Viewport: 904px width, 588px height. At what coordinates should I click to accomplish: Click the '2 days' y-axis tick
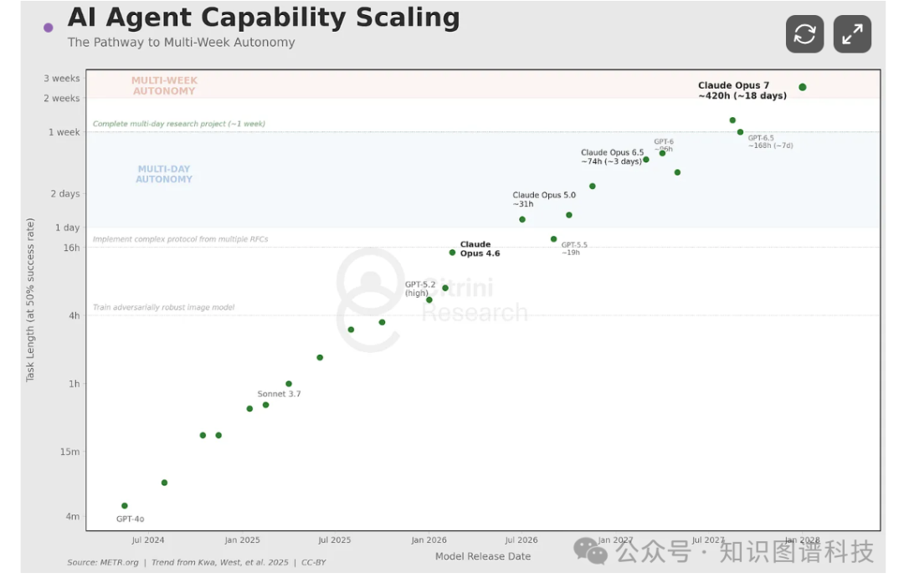tap(65, 193)
